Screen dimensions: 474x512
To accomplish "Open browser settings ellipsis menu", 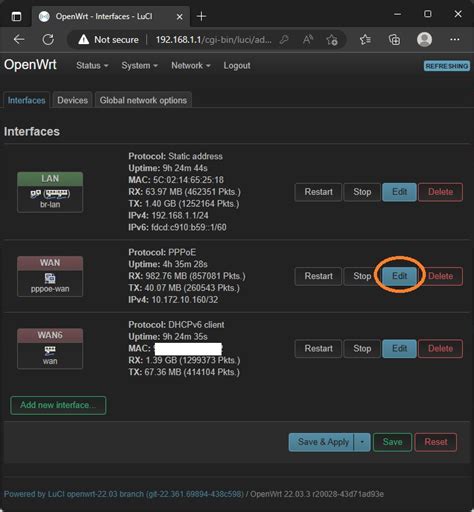I will click(x=455, y=39).
